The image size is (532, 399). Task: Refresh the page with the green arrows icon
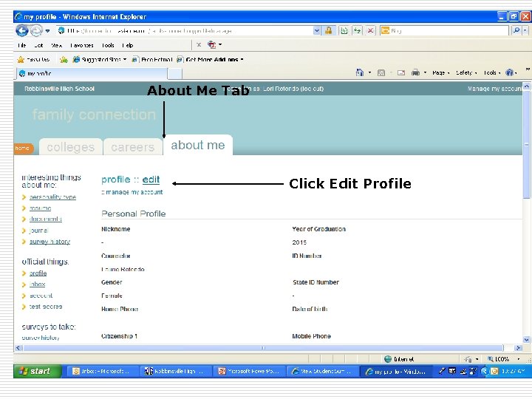[x=358, y=31]
